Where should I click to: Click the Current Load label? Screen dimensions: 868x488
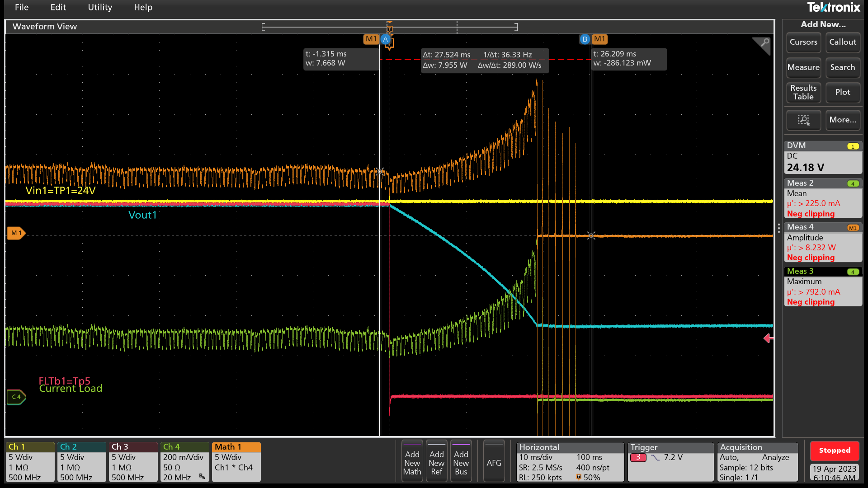pyautogui.click(x=71, y=389)
